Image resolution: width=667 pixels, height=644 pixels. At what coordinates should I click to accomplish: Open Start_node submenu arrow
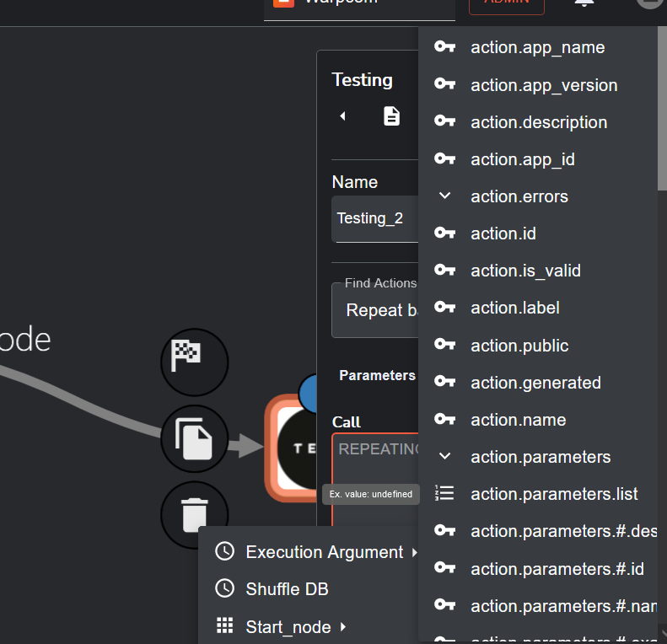(343, 626)
